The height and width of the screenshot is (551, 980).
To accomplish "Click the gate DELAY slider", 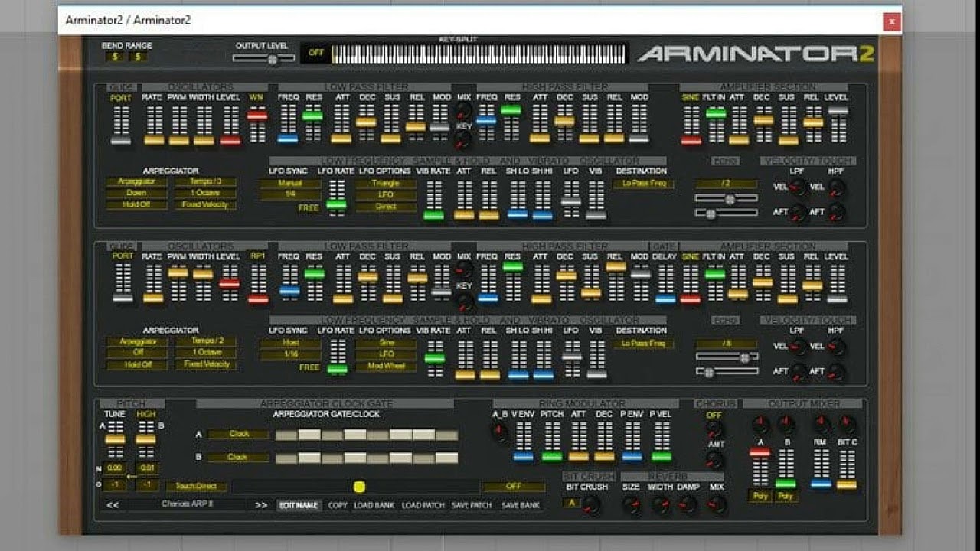I will [665, 283].
